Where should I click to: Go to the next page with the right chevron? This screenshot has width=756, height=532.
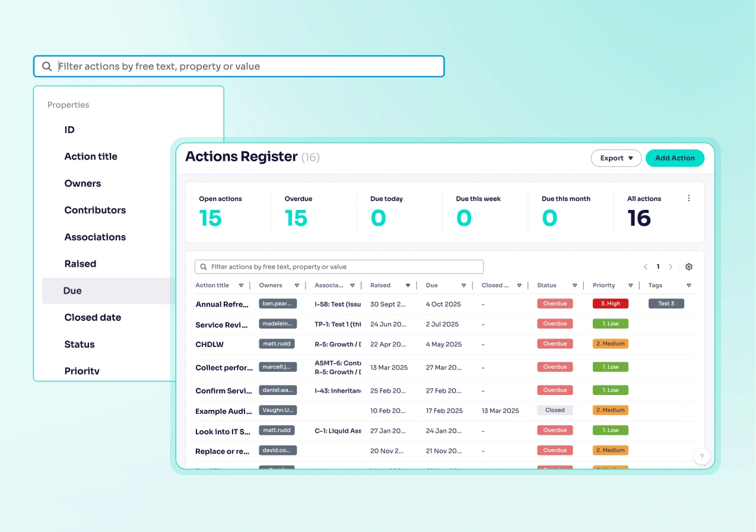click(669, 266)
